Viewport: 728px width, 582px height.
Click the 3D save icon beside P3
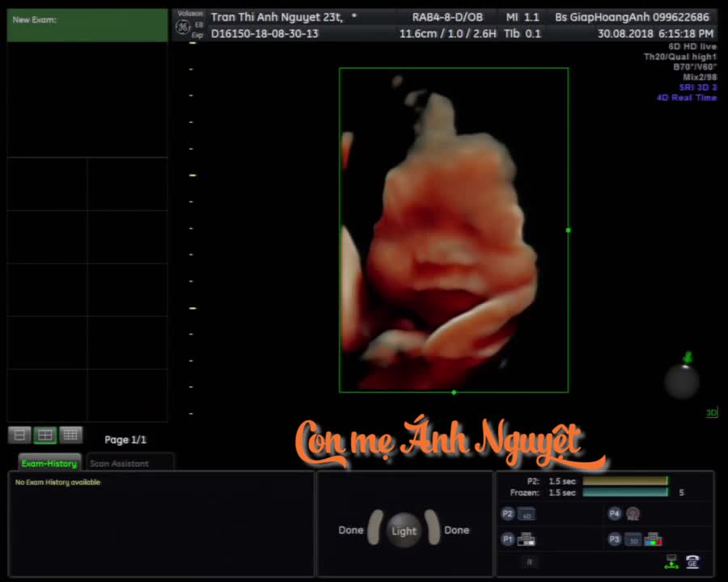(x=633, y=539)
